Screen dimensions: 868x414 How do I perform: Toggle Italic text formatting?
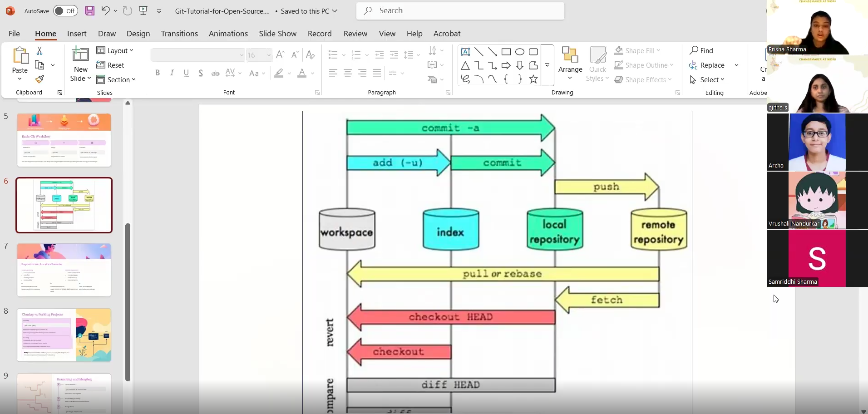pyautogui.click(x=172, y=73)
